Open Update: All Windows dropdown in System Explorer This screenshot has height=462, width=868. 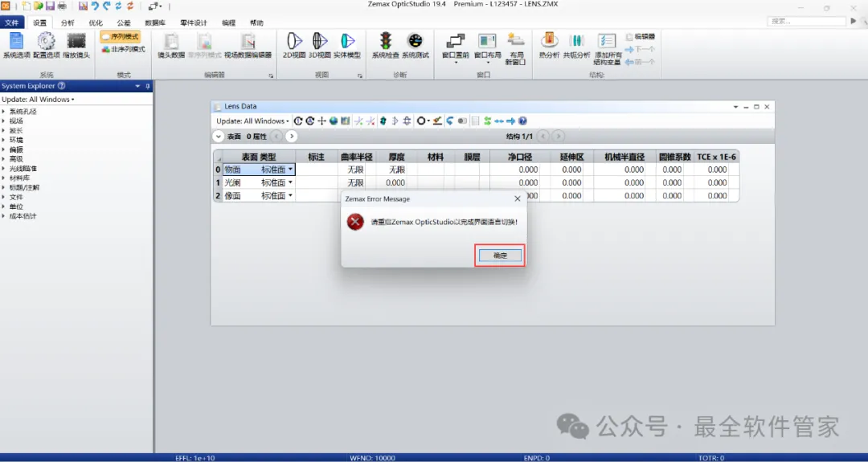click(38, 100)
